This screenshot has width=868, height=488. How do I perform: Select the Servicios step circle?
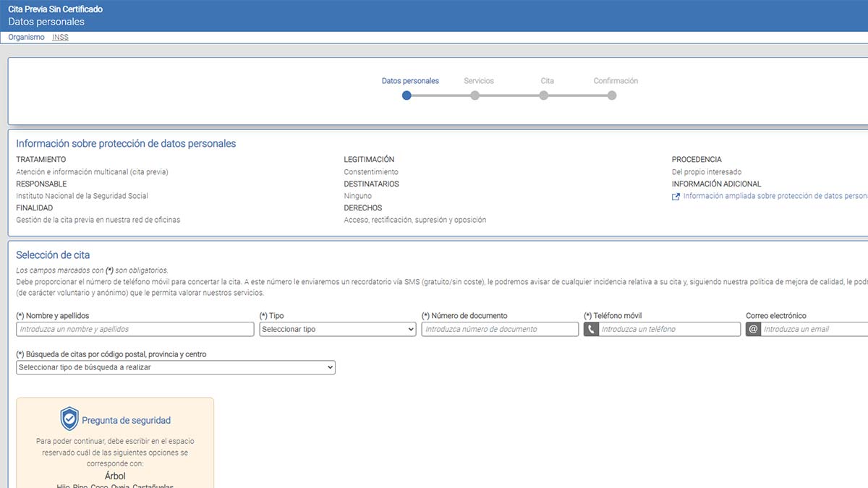(x=475, y=95)
